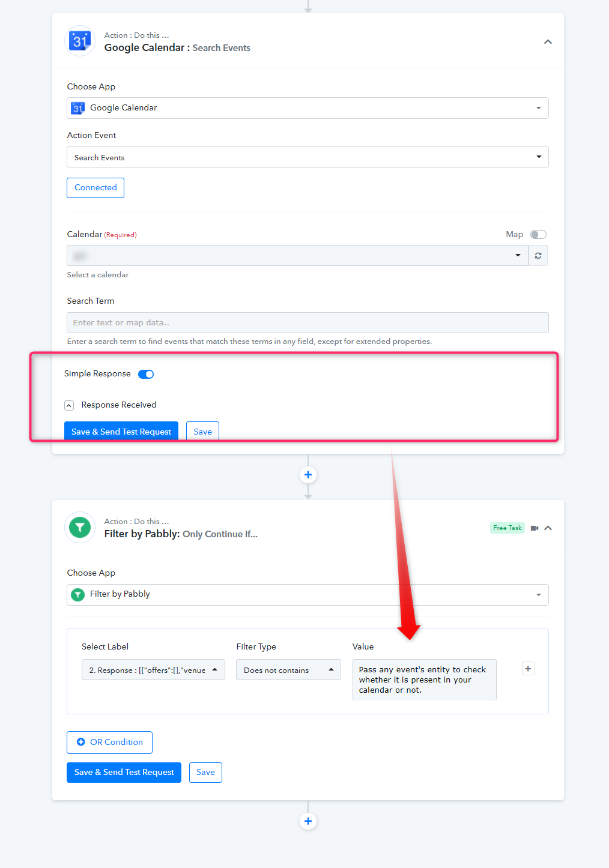This screenshot has height=868, width=609.
Task: Collapse the Response Received section
Action: point(69,405)
